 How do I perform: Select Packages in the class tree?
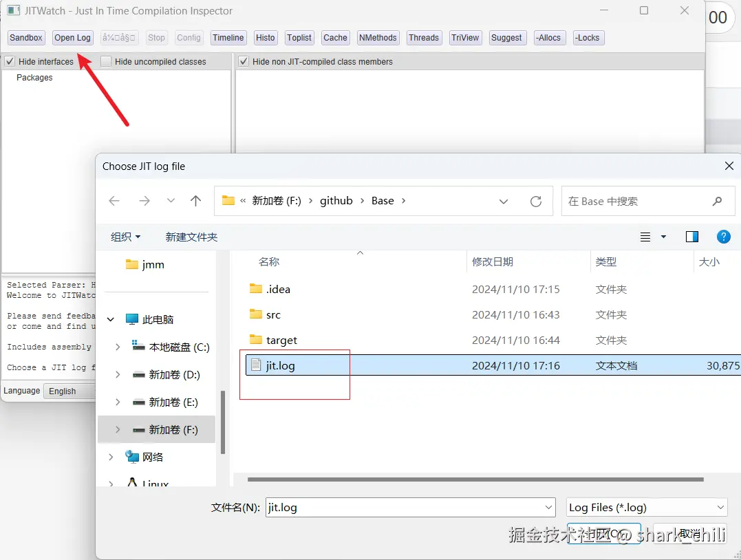[x=34, y=78]
